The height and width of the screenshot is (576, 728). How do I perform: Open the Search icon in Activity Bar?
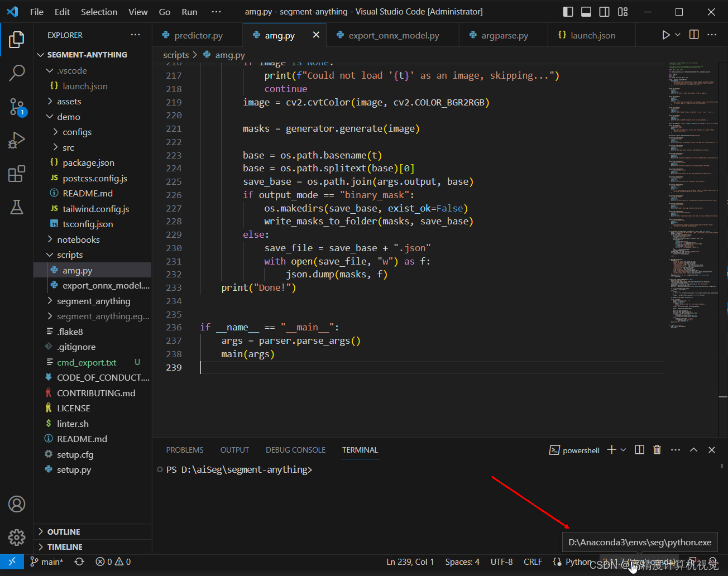pos(16,73)
